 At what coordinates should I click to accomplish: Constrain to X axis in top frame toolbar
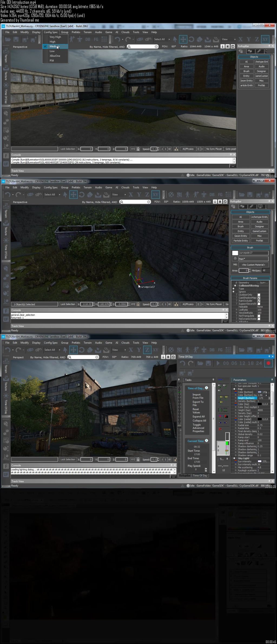click(x=240, y=39)
